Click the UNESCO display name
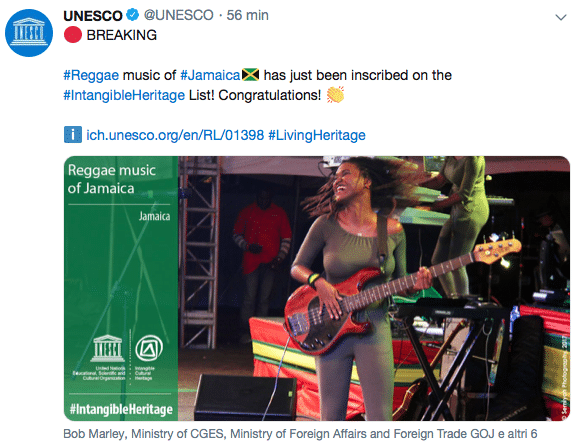 tap(93, 16)
